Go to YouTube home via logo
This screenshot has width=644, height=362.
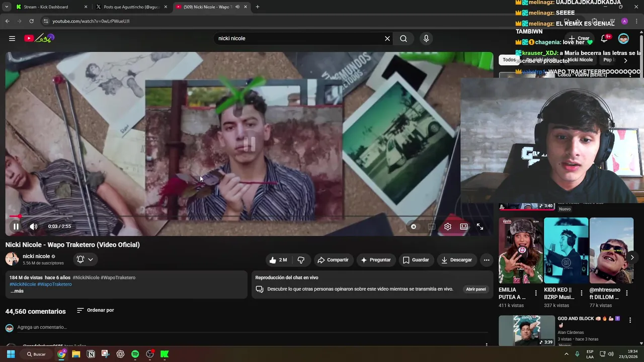pyautogui.click(x=39, y=38)
